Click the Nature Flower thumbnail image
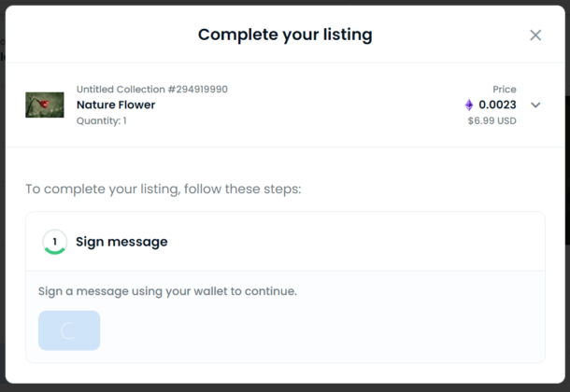Screen dimensions: 570x392 (44, 105)
